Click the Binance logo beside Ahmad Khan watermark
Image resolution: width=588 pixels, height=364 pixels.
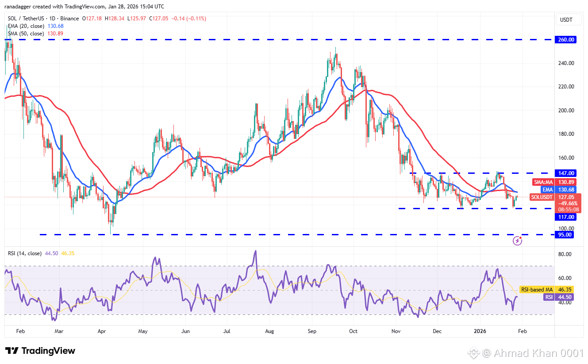[x=474, y=353]
